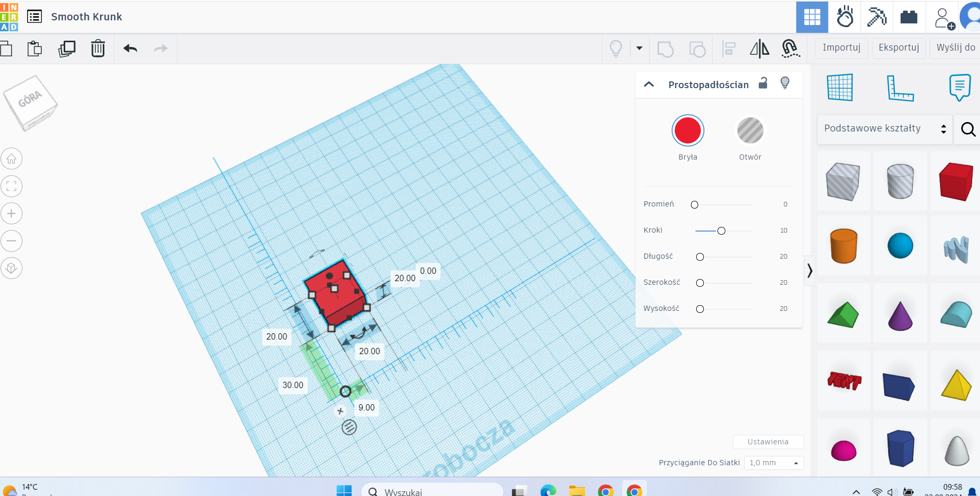Pick the striped hole box shape
Image resolution: width=980 pixels, height=496 pixels.
(x=843, y=182)
